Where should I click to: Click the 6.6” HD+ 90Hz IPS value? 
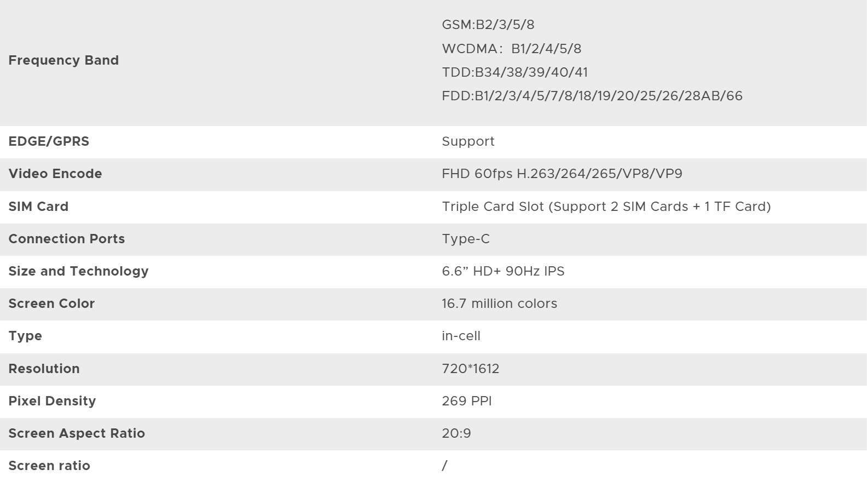tap(503, 271)
